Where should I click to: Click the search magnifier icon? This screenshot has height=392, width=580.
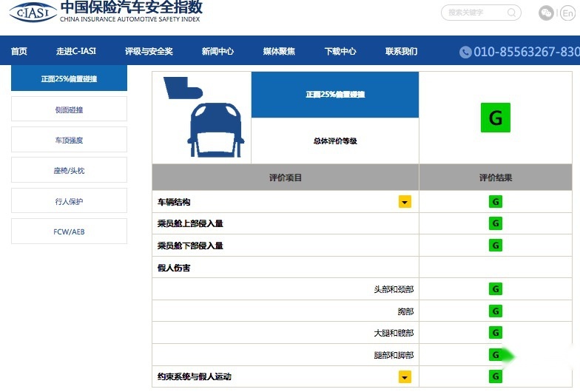pyautogui.click(x=512, y=13)
